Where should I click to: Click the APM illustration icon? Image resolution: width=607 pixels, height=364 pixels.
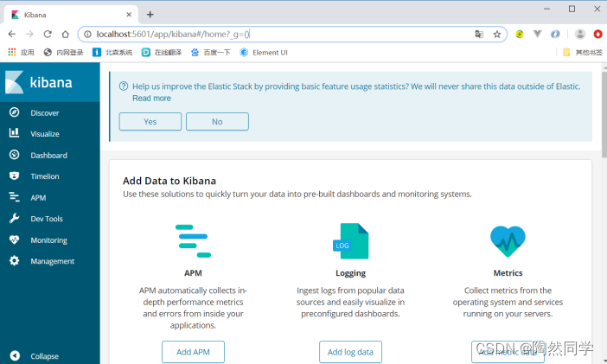193,241
